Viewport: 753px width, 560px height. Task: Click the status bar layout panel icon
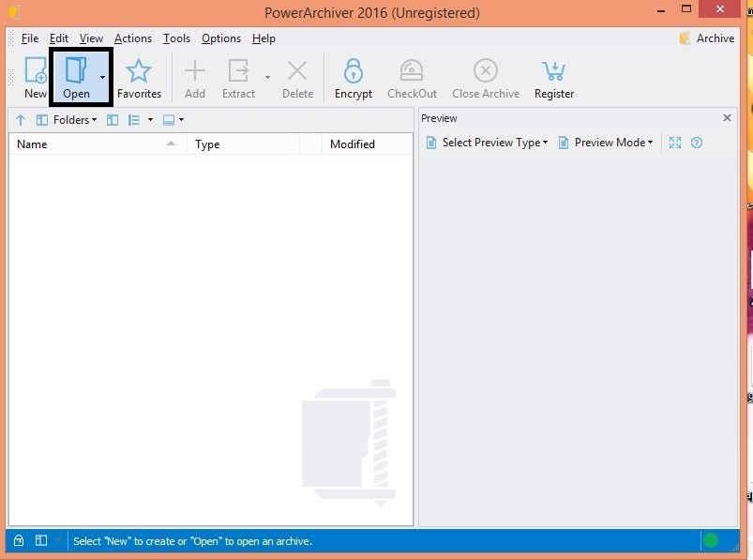tap(41, 540)
